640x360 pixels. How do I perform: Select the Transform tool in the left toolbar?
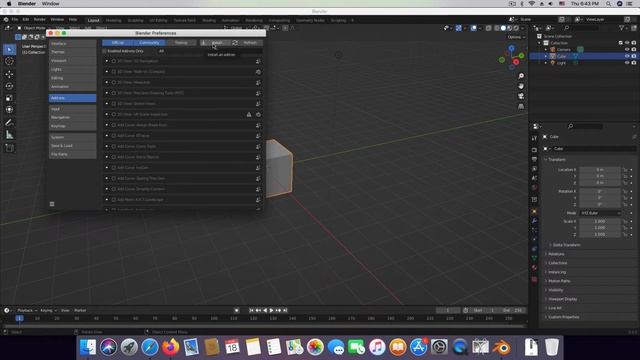pyautogui.click(x=9, y=109)
